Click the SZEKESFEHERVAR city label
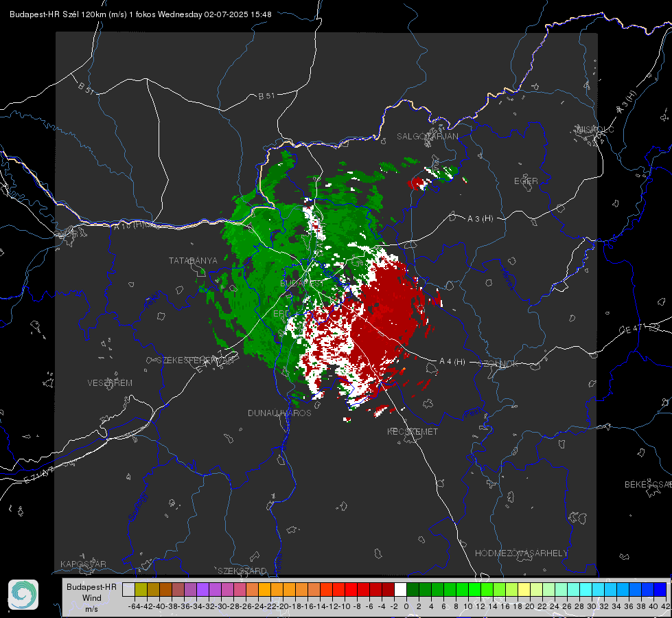 [195, 360]
